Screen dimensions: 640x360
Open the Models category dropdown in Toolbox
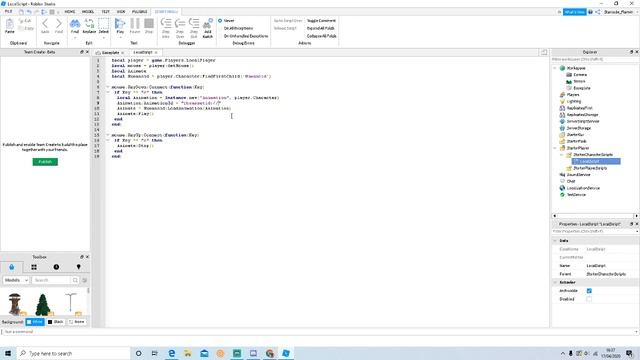pyautogui.click(x=16, y=280)
